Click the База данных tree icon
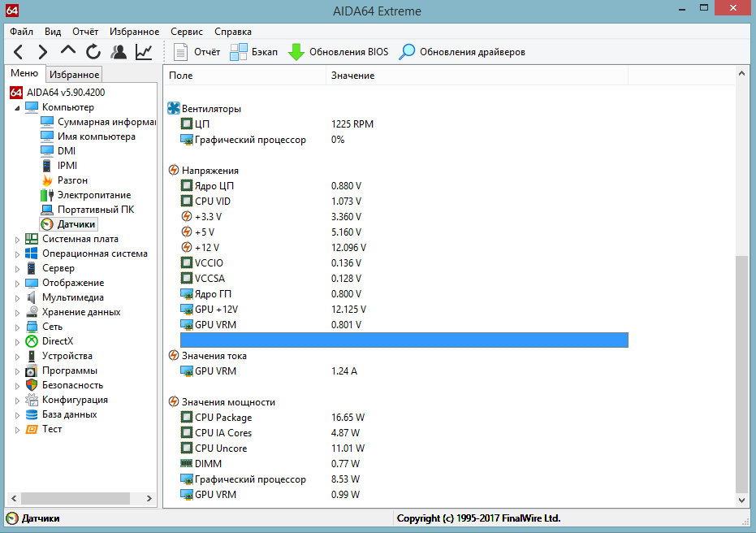The image size is (756, 533). pos(32,414)
